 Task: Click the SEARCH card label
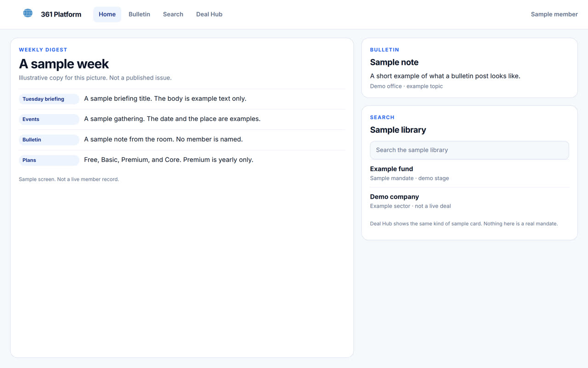pyautogui.click(x=382, y=117)
